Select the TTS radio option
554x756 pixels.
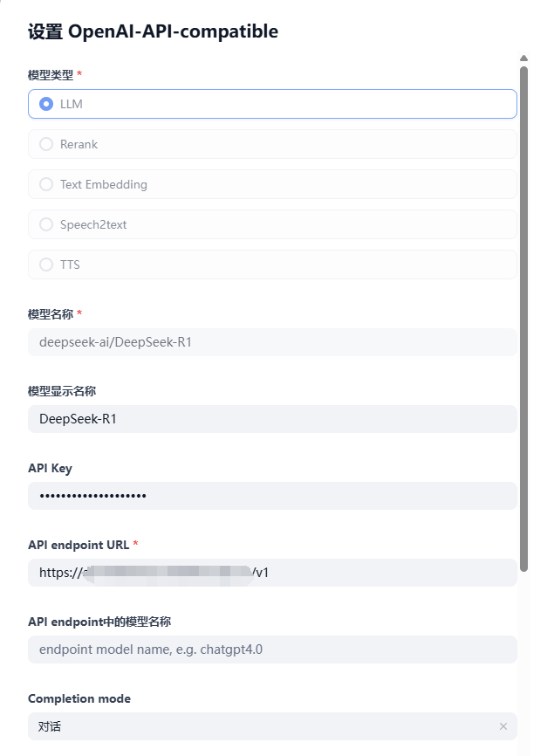coord(46,265)
